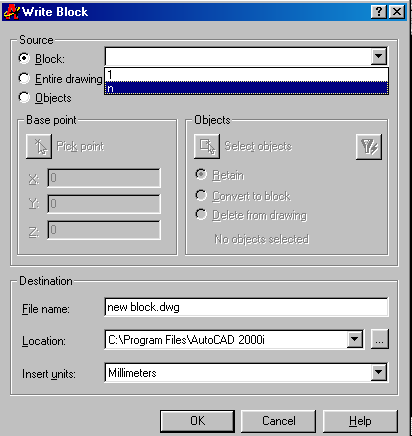Choose the Convert to block option
The width and height of the screenshot is (412, 436).
(201, 195)
